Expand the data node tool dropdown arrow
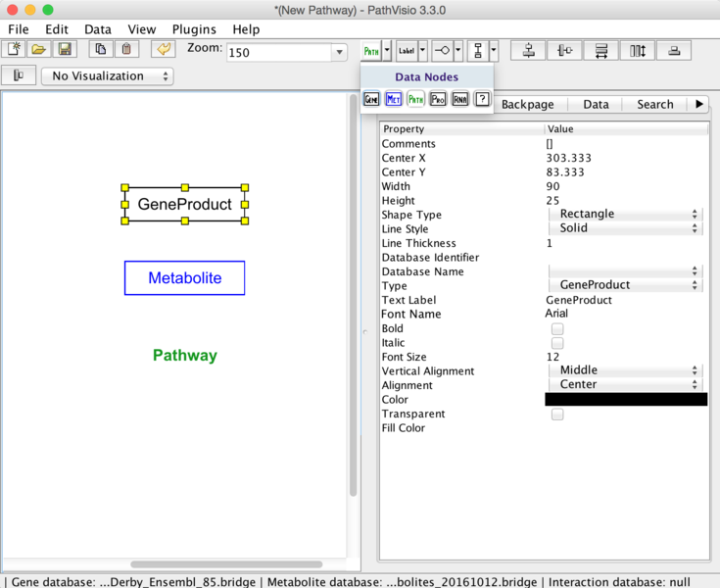The width and height of the screenshot is (720, 588). 387,51
